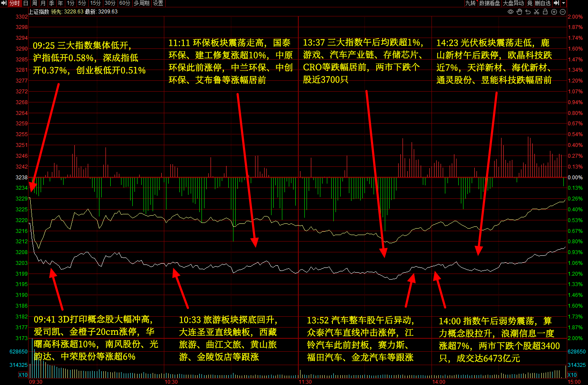Click the top-left panel collapse arrow
Viewport: 588px width, 385px height.
pyautogui.click(x=3, y=3)
